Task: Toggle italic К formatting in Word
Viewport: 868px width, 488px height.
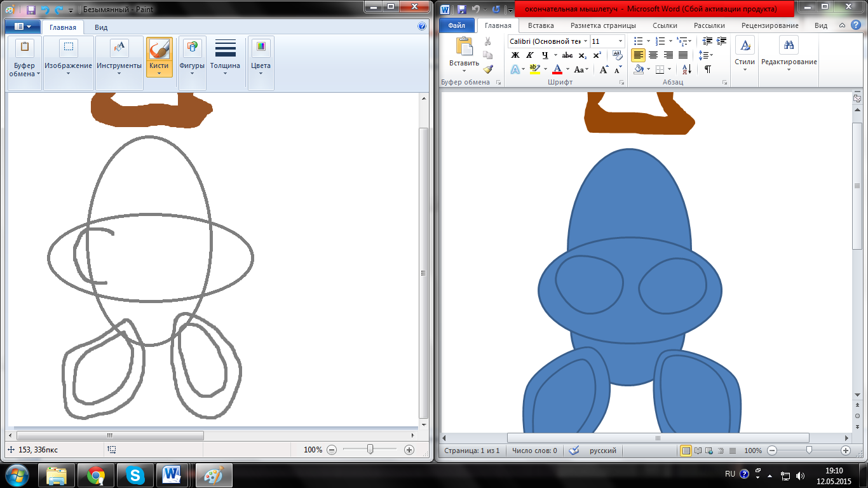Action: pos(529,55)
